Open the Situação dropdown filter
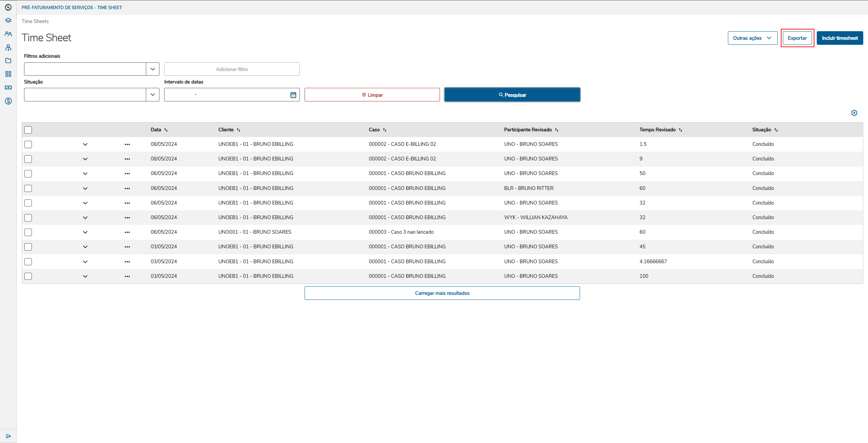 point(153,95)
